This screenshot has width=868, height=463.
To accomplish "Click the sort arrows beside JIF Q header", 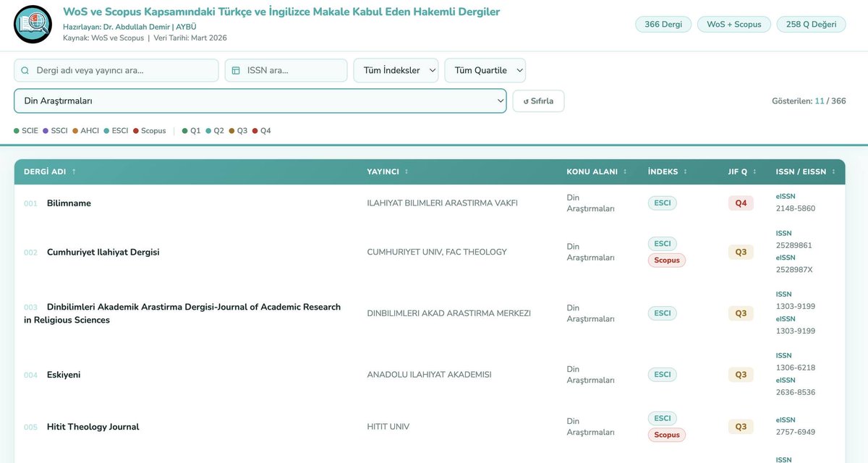I will 754,171.
